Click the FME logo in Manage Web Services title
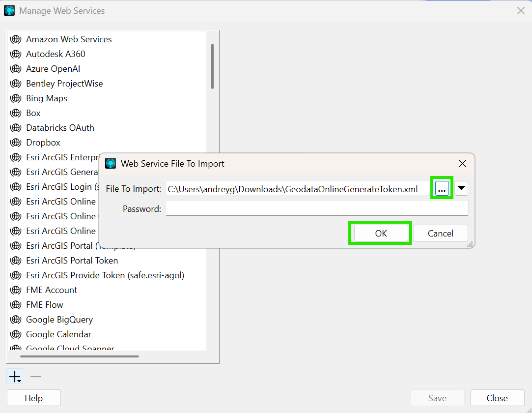 [x=9, y=10]
